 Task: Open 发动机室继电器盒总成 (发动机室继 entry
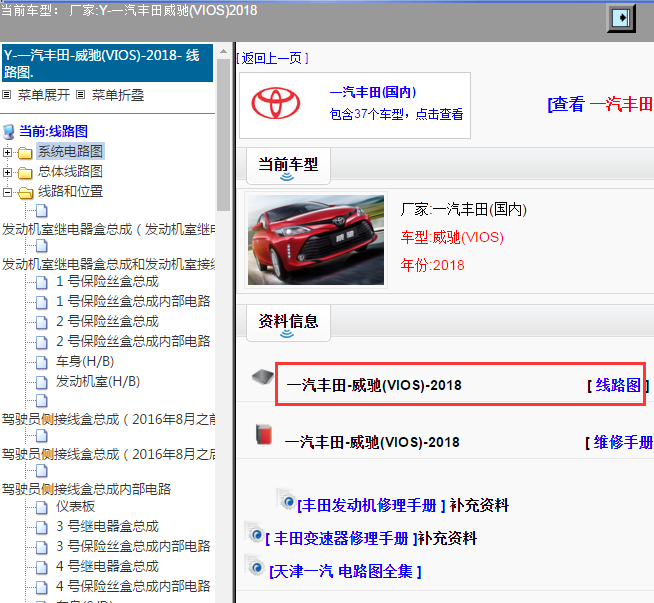108,229
